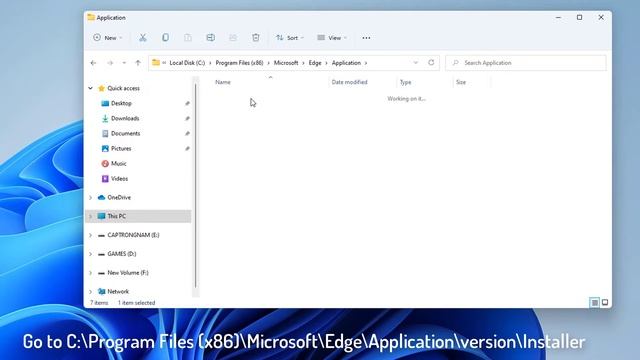Click the Forward navigation arrow
The height and width of the screenshot is (360, 640).
click(x=110, y=63)
